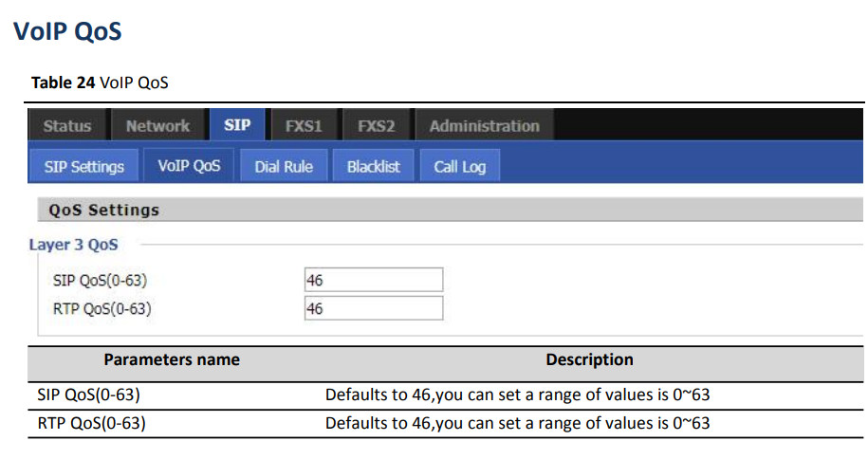Select the VoIP QoS sub-tab
The width and height of the screenshot is (868, 459).
click(189, 166)
